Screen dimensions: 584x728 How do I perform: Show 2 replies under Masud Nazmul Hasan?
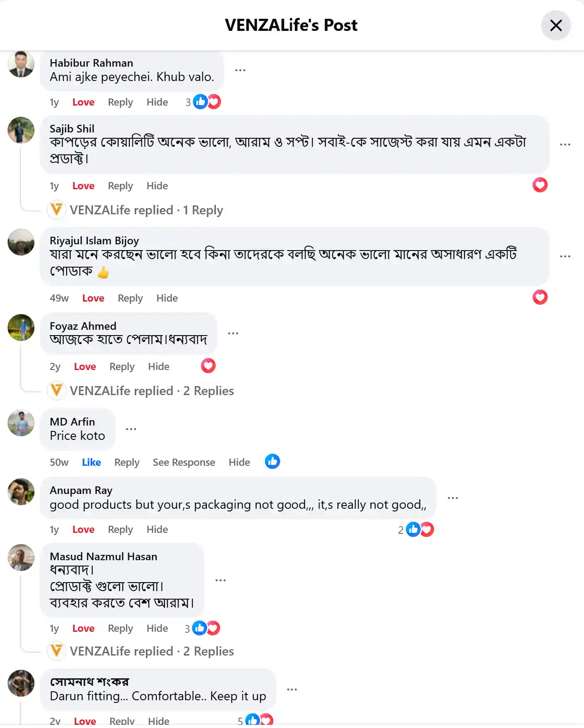pos(151,651)
